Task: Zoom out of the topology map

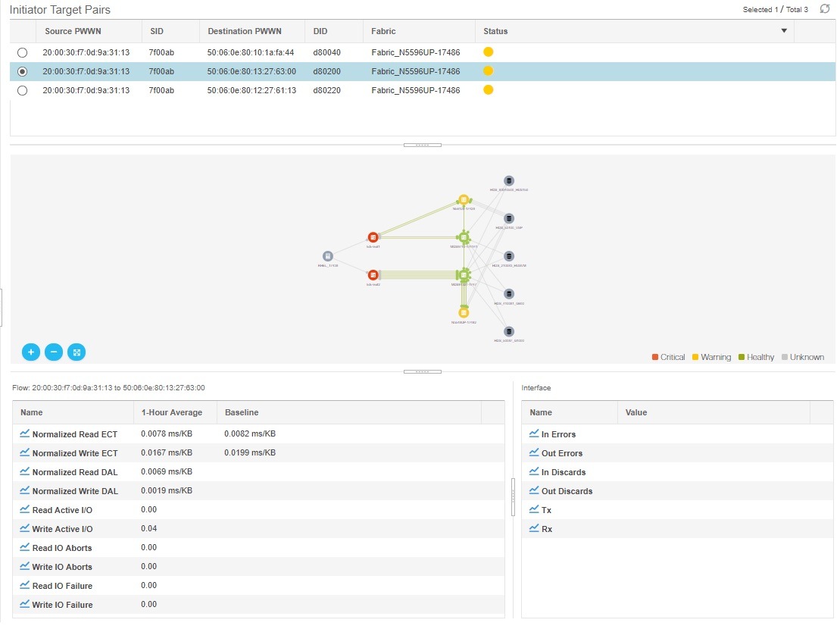Action: click(53, 352)
